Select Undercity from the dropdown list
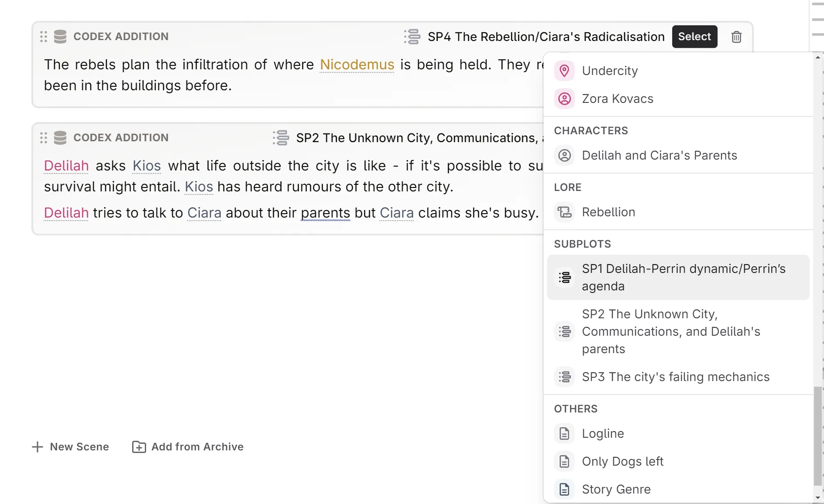Image resolution: width=824 pixels, height=504 pixels. tap(610, 71)
